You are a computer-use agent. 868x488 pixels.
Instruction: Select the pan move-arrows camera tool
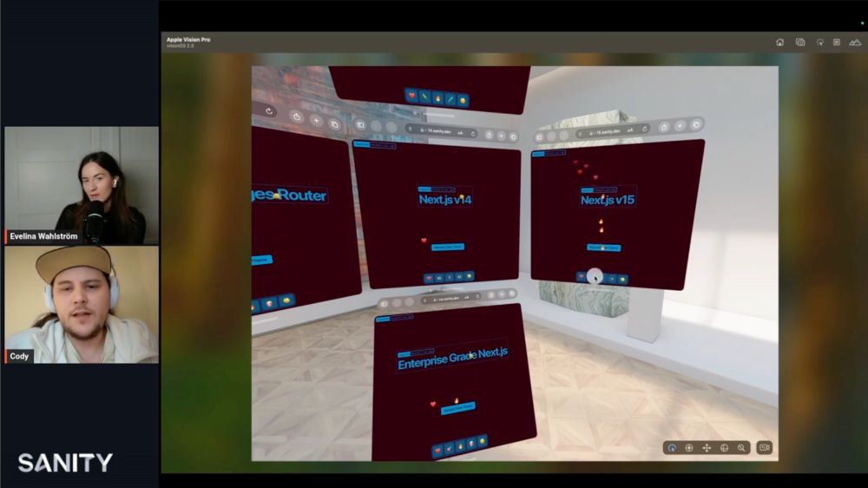coord(707,447)
